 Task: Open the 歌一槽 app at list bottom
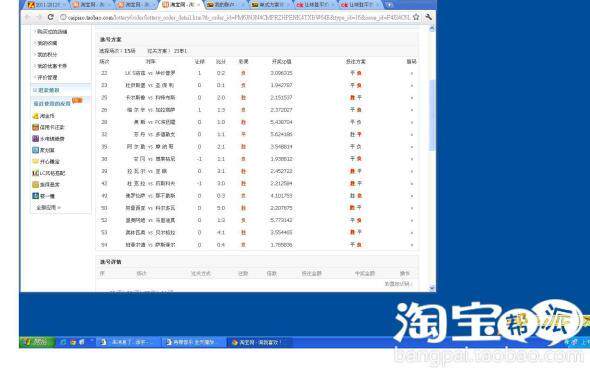(43, 196)
